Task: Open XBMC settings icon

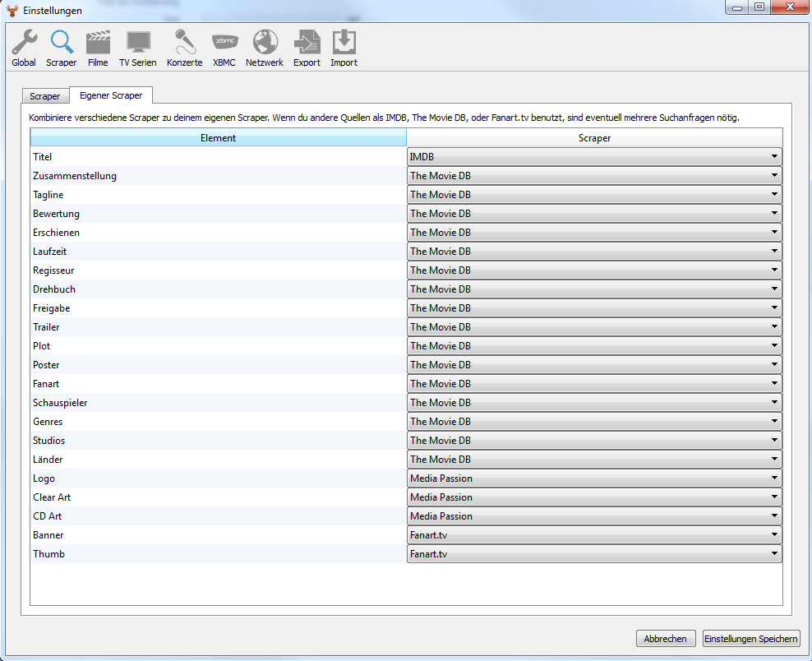Action: 224,43
